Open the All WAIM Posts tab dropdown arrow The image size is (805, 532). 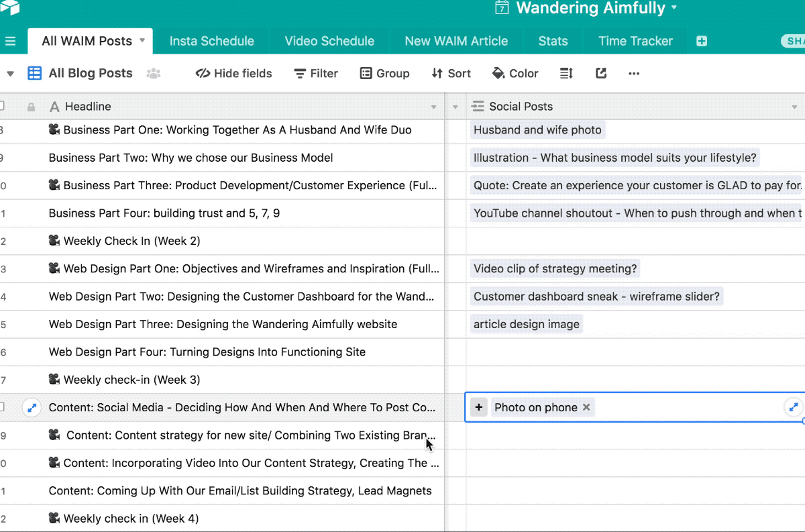click(x=142, y=40)
